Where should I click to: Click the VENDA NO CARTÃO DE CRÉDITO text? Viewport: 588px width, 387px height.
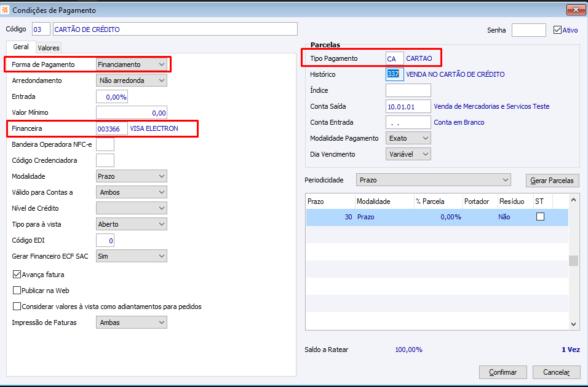[455, 74]
